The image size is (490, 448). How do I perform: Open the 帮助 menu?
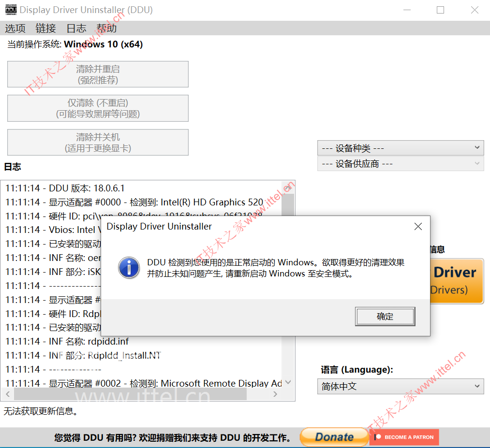coord(106,29)
